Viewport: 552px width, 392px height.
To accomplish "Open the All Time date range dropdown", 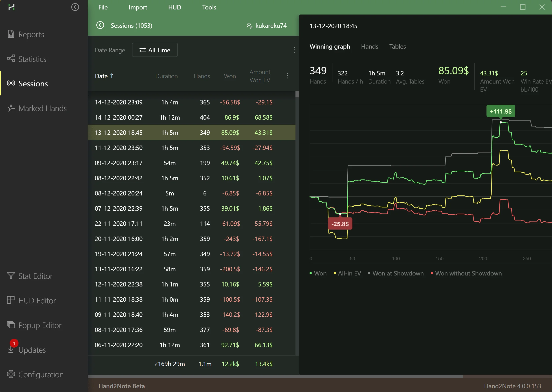I will pyautogui.click(x=155, y=50).
